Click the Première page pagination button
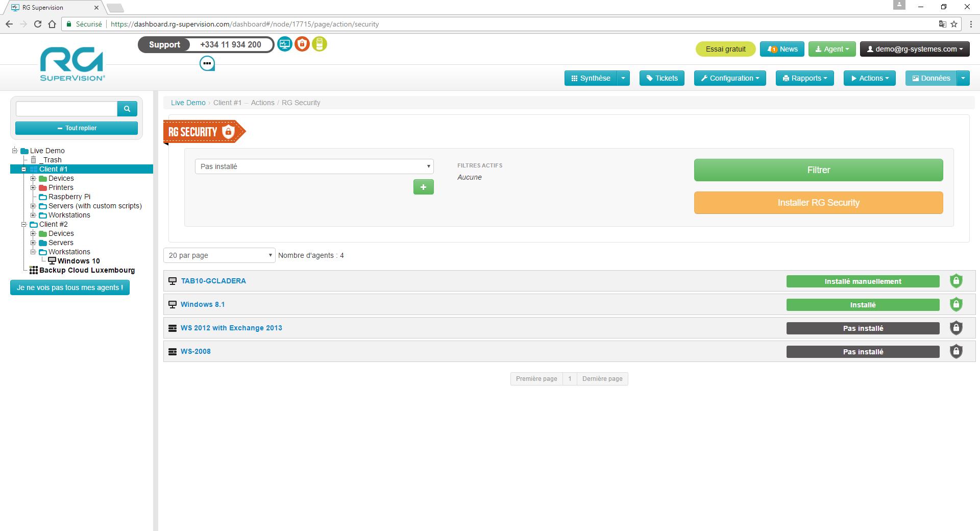 536,379
